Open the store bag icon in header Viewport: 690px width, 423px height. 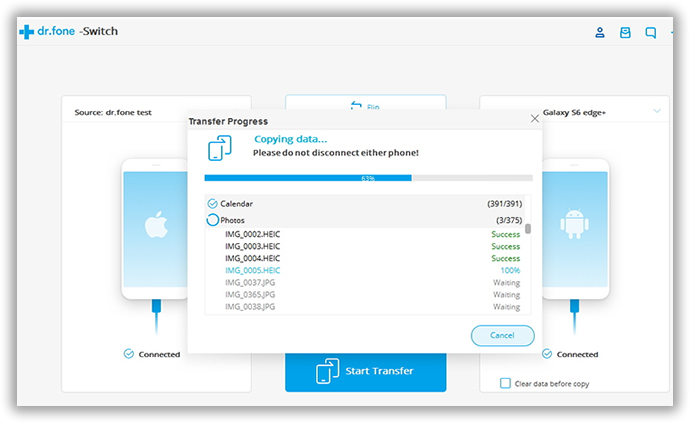click(x=625, y=32)
